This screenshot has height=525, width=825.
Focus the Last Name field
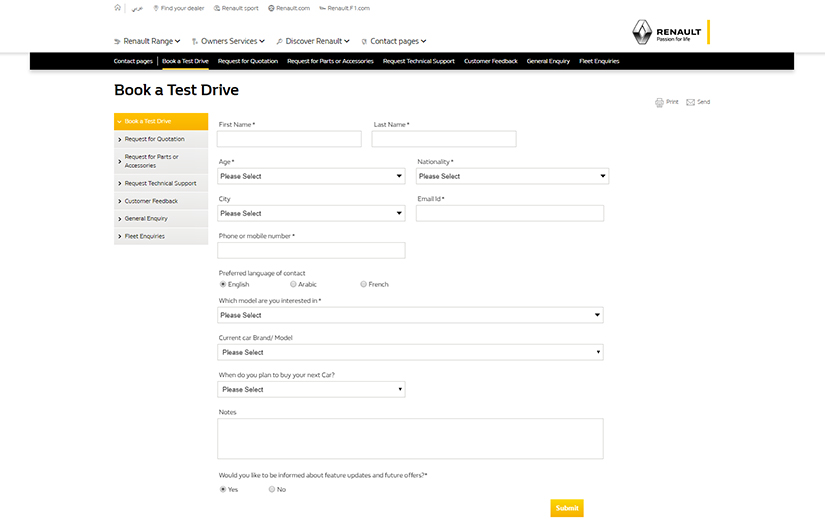pyautogui.click(x=444, y=139)
